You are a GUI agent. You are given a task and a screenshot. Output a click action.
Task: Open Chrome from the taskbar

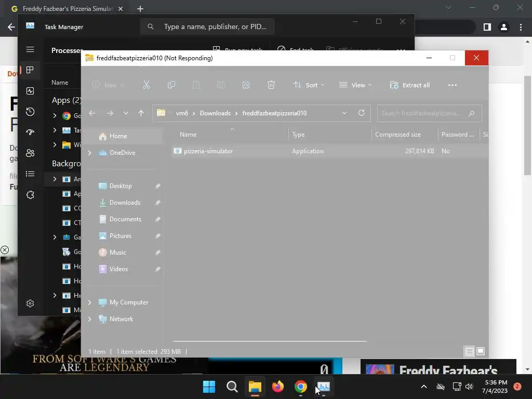click(x=301, y=387)
